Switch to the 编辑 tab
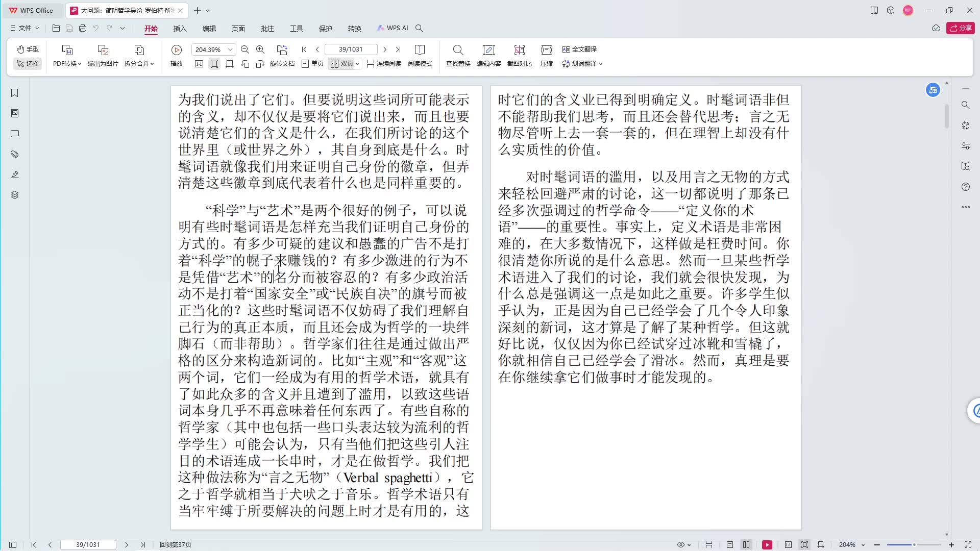 (x=209, y=29)
